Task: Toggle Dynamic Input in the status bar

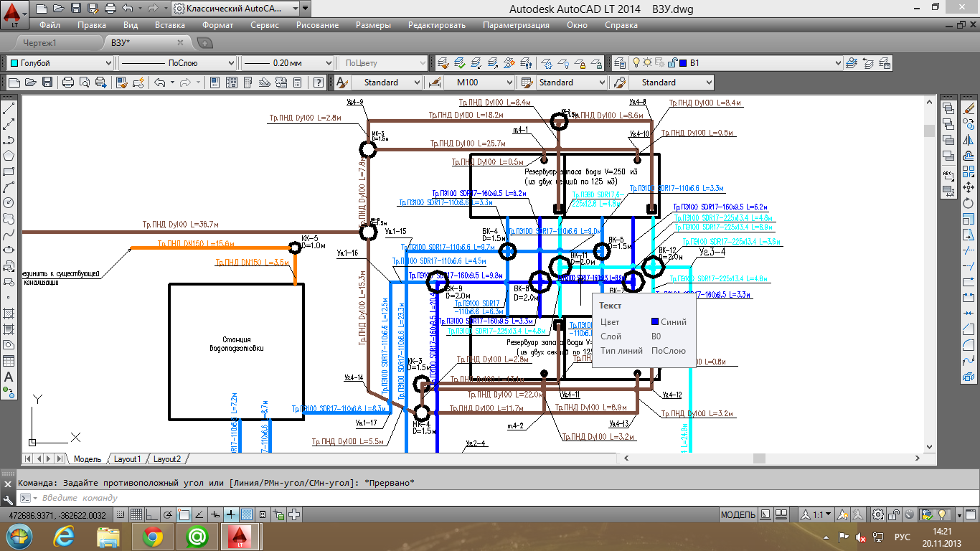Action: click(215, 514)
